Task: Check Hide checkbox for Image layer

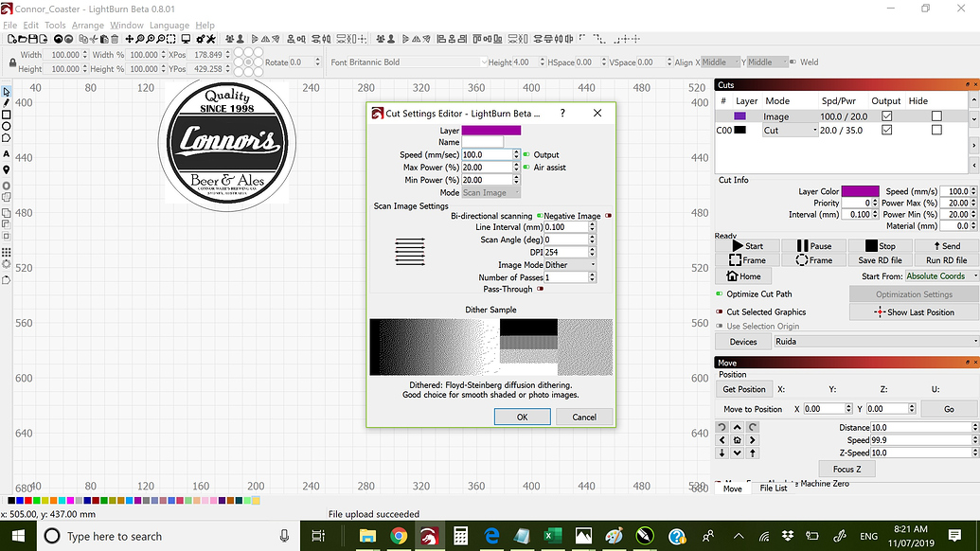Action: coord(936,116)
